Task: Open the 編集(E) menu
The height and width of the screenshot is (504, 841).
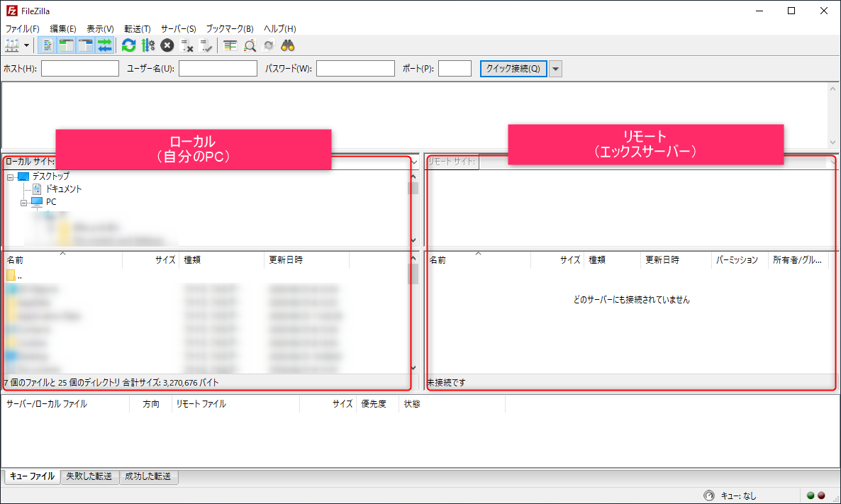Action: click(x=62, y=28)
